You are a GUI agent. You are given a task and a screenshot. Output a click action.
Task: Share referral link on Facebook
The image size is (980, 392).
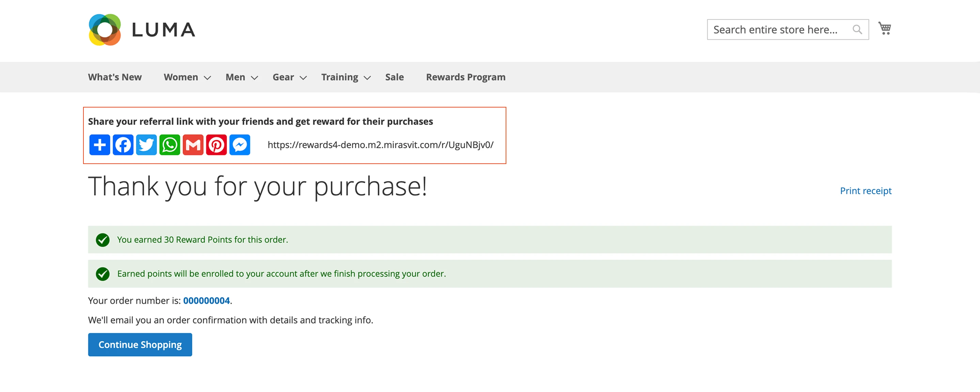pyautogui.click(x=123, y=145)
